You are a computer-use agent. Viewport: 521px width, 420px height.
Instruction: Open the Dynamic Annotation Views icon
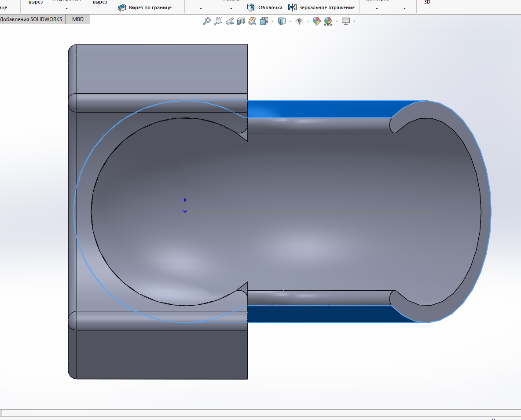pos(252,21)
